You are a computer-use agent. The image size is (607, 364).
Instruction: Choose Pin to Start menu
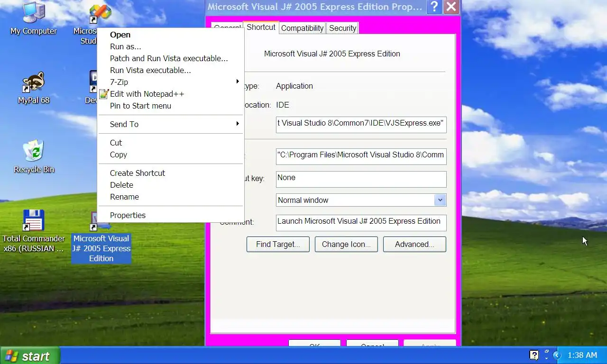click(171, 106)
